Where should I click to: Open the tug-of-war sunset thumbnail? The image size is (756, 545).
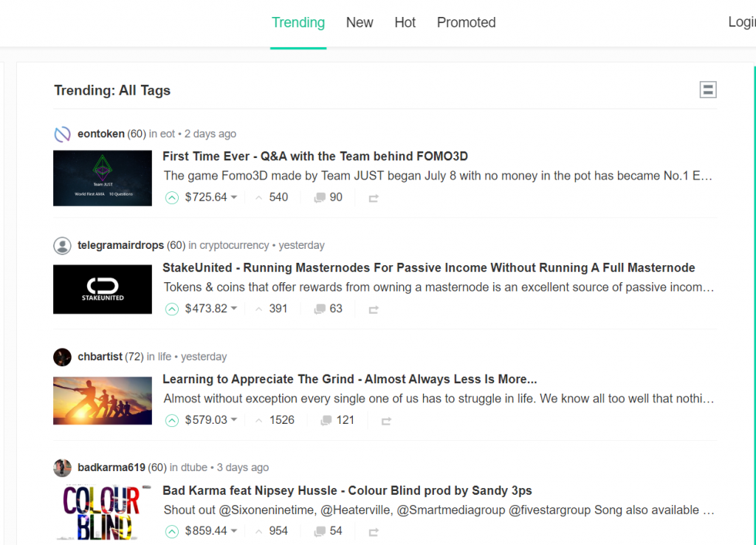pyautogui.click(x=102, y=400)
